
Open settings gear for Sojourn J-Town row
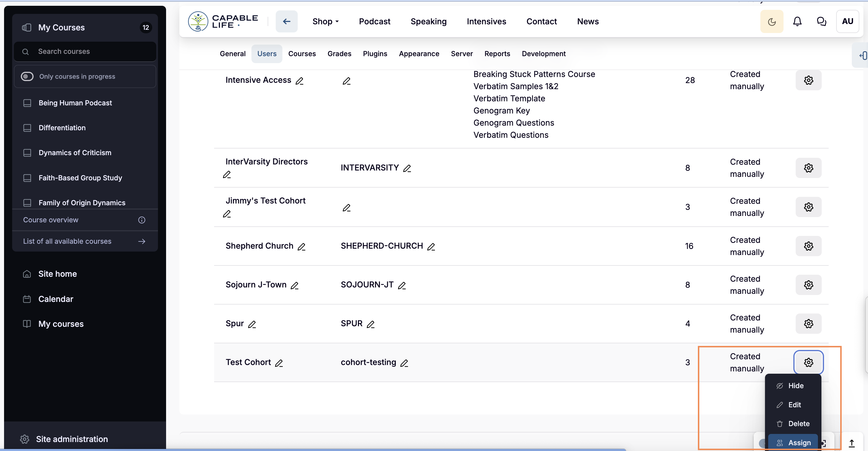[x=808, y=285]
